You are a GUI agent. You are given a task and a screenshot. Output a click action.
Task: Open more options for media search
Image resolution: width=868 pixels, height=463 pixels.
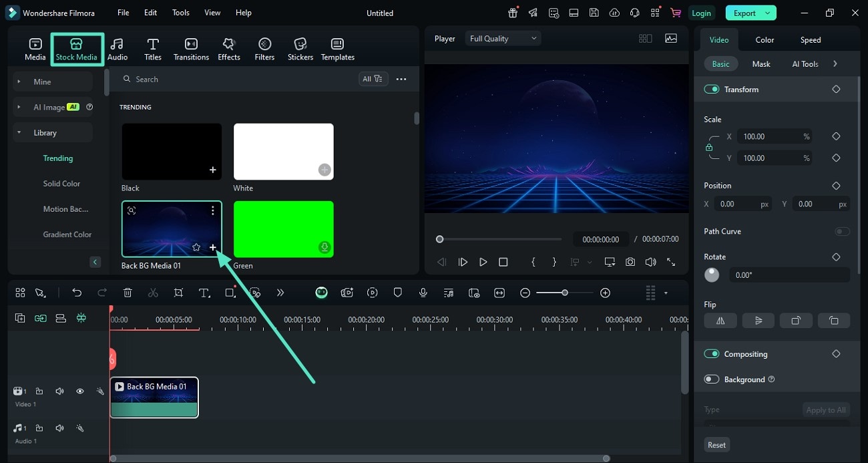tap(401, 79)
